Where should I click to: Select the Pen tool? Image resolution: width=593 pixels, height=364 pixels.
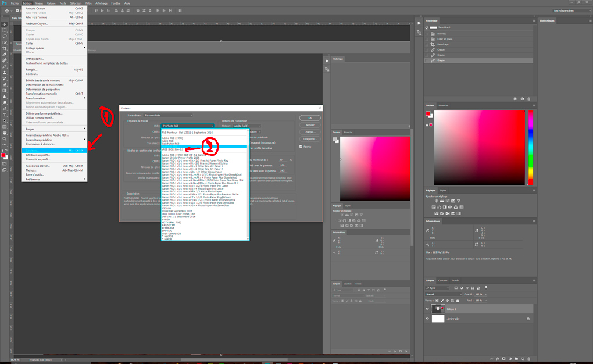pyautogui.click(x=5, y=109)
